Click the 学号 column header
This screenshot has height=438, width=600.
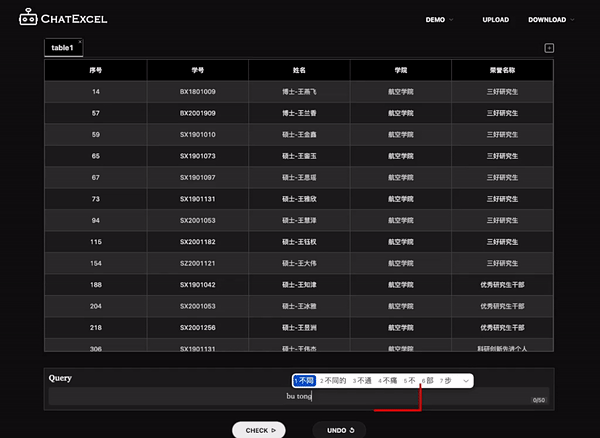[197, 70]
